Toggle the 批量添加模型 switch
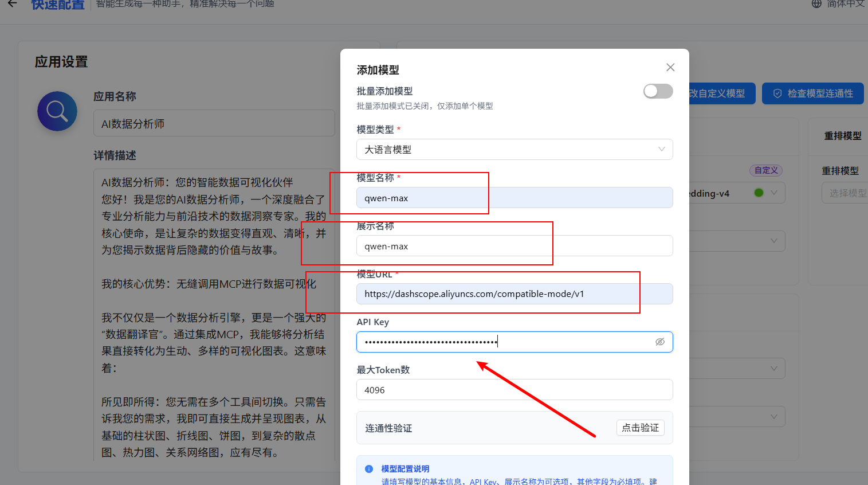 click(658, 91)
